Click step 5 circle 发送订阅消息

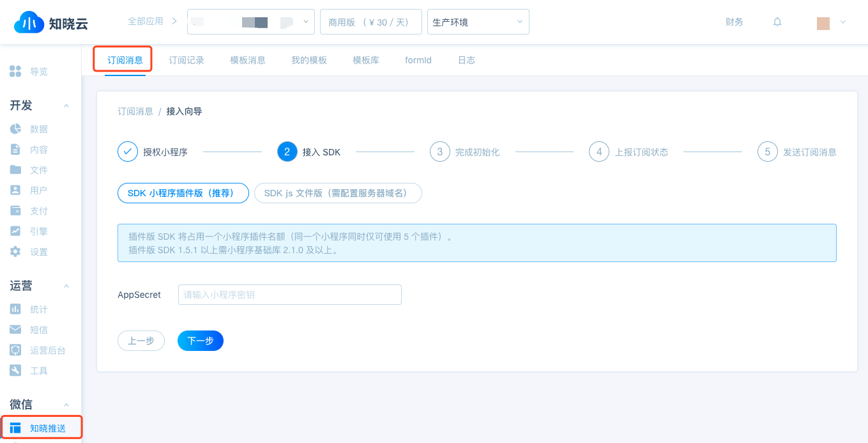click(768, 152)
